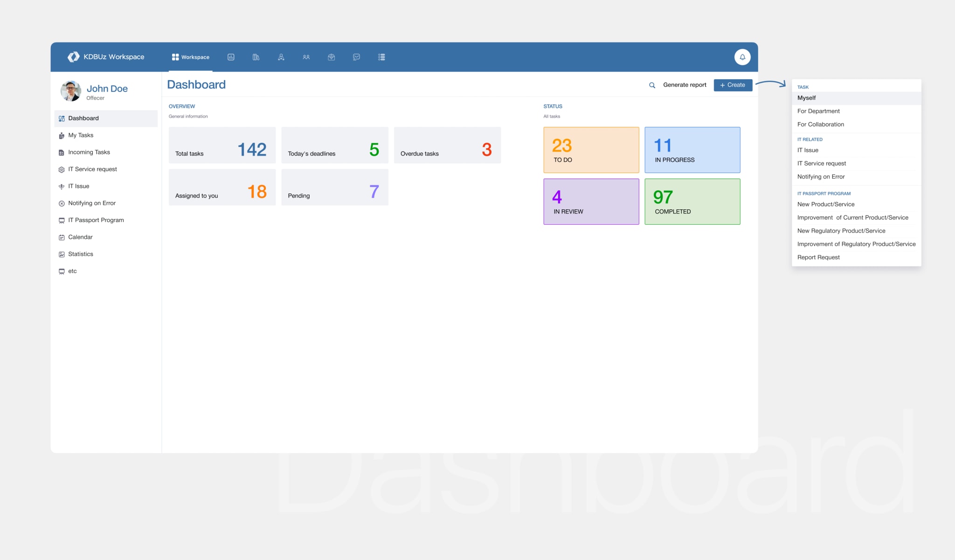Screen dimensions: 955x560
Task: Choose New Regulatory Product/Service menu entry
Action: [x=857, y=231]
